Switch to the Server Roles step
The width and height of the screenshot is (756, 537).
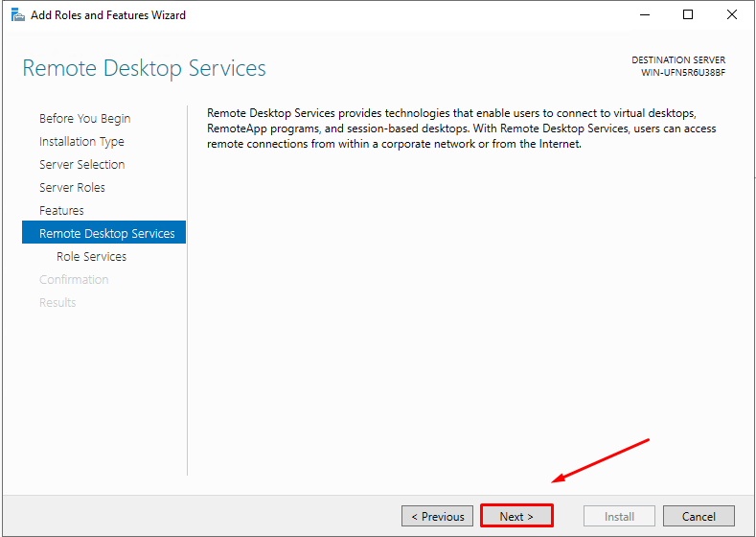coord(72,188)
